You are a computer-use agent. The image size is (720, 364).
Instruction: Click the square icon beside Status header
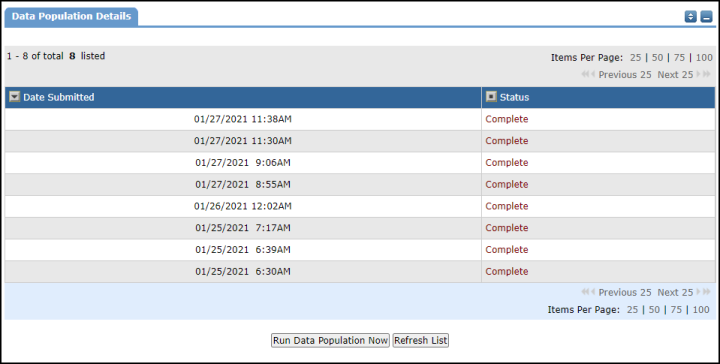tap(491, 97)
